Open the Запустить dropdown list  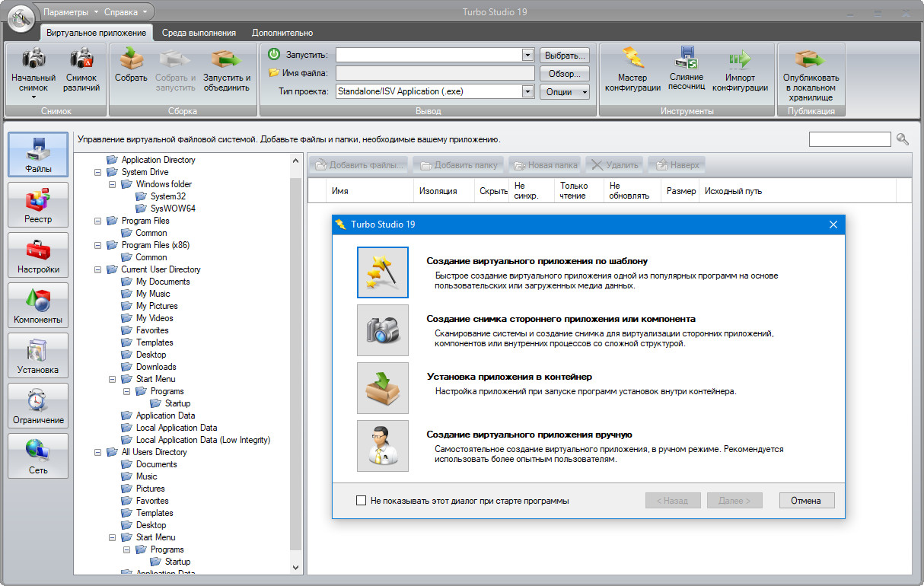(527, 56)
